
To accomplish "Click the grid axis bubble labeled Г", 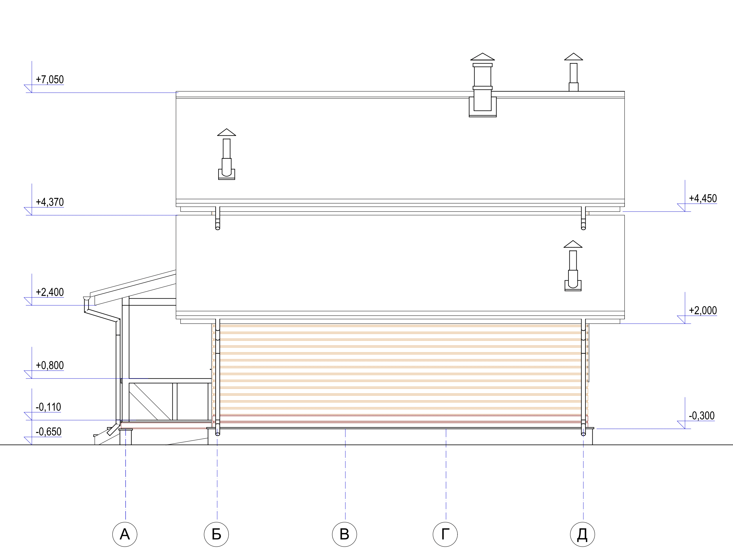I will [445, 534].
